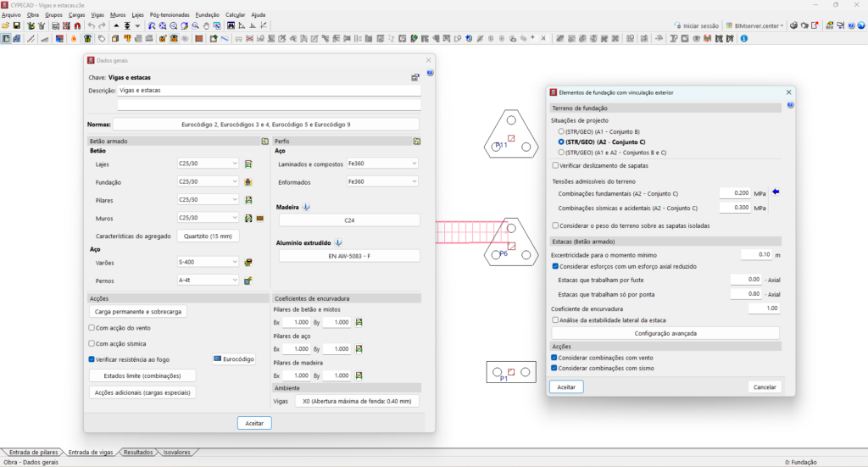
Task: Click Perfis header options icon
Action: click(x=417, y=141)
